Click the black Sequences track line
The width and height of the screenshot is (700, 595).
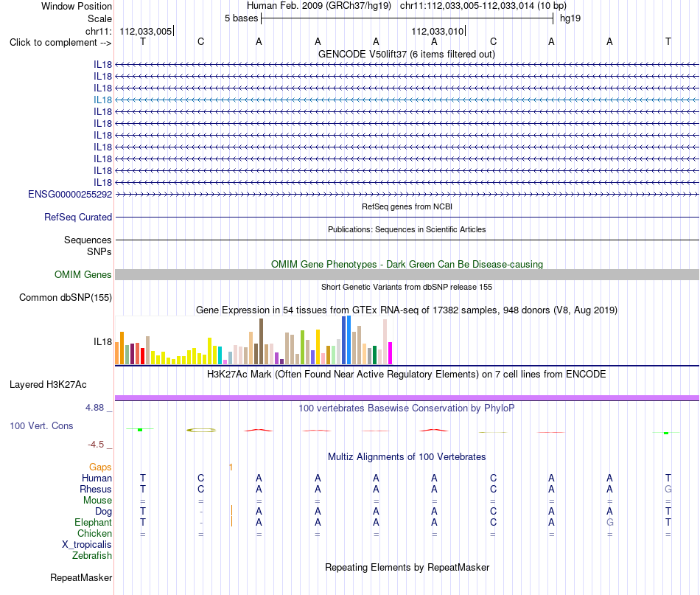tap(407, 240)
